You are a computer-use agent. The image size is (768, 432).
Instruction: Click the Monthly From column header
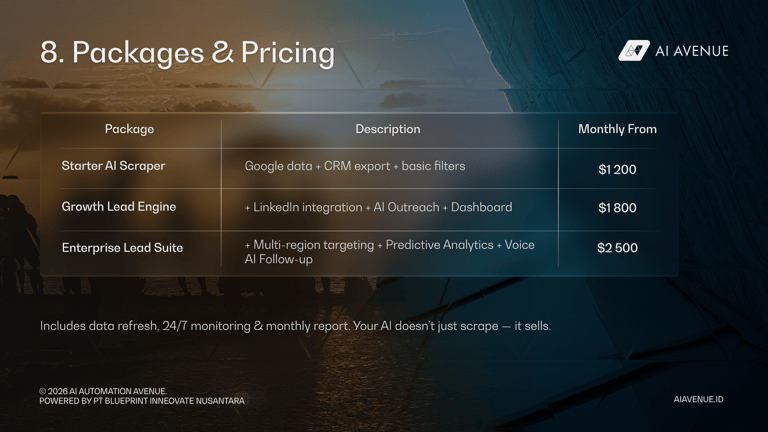[x=617, y=129]
